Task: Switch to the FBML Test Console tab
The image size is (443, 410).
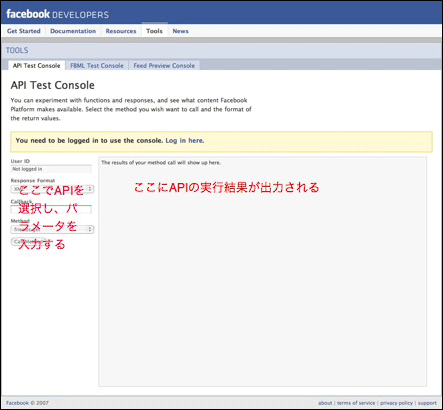Action: coord(97,66)
